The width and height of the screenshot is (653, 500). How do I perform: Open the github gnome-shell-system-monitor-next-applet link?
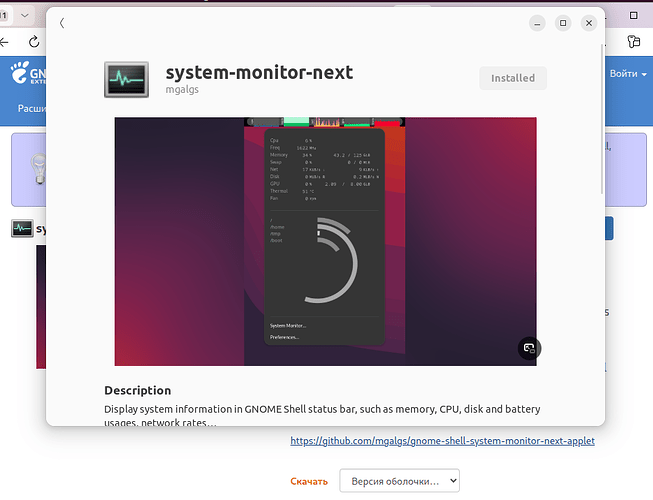(x=442, y=440)
